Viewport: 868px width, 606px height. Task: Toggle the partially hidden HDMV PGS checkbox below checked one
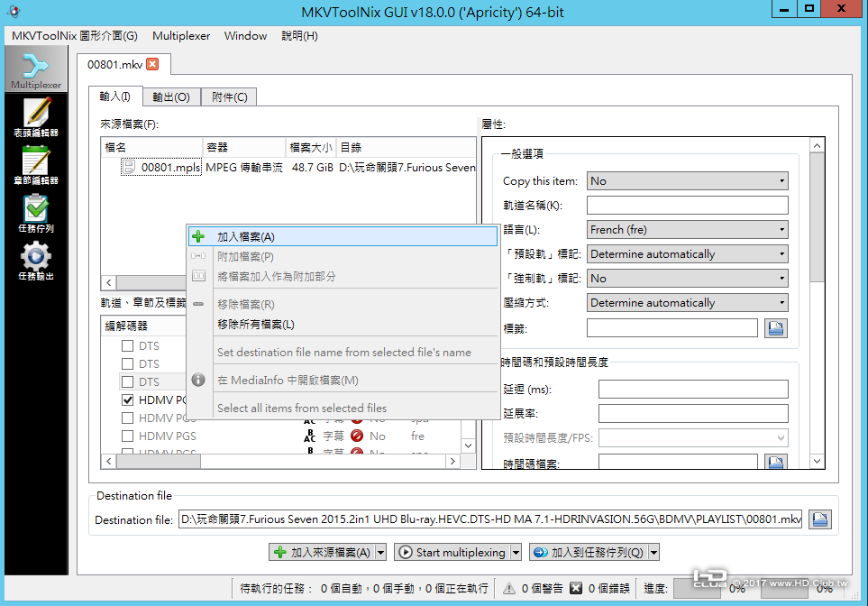coord(127,418)
